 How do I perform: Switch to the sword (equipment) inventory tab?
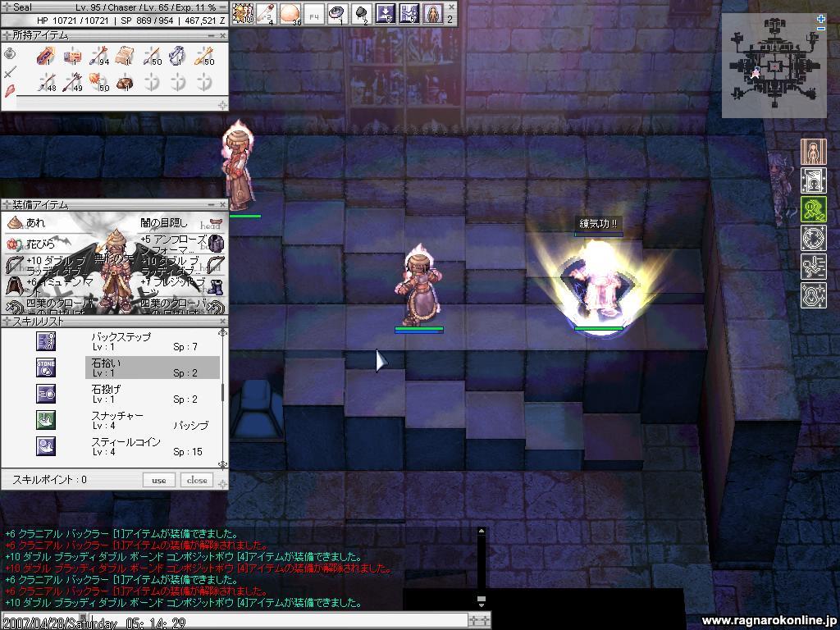(10, 72)
